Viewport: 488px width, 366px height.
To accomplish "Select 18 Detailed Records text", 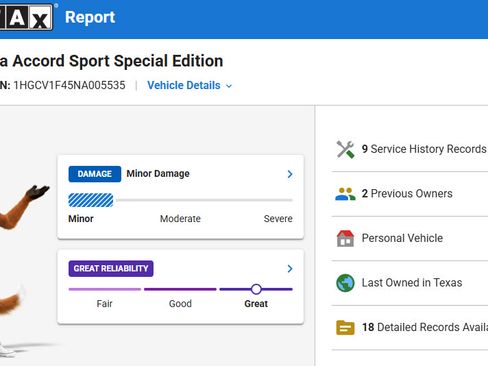I will tap(425, 327).
